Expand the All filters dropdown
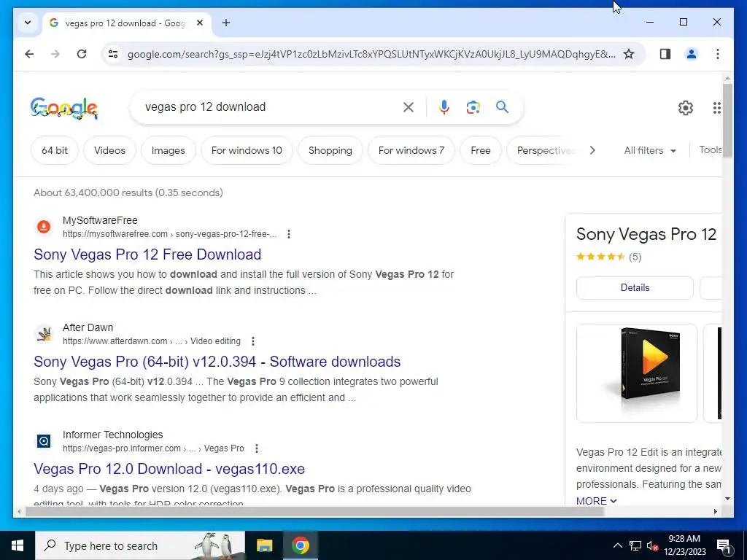This screenshot has width=747, height=560. [650, 150]
